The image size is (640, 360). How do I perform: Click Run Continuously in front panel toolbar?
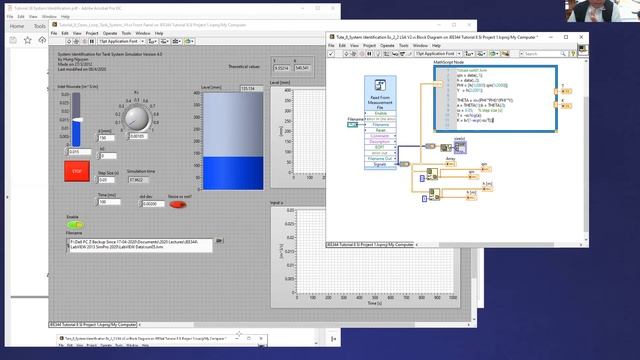pos(76,41)
